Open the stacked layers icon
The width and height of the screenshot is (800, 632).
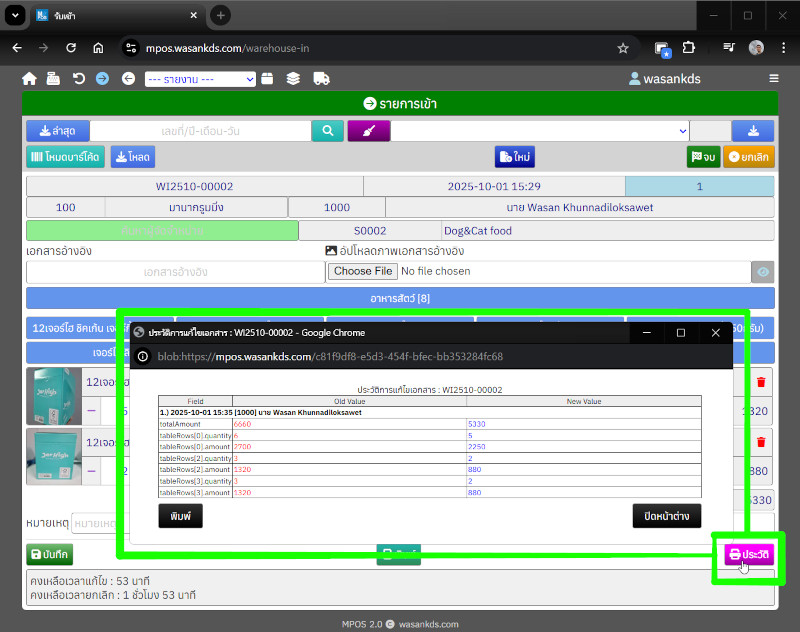click(x=293, y=79)
